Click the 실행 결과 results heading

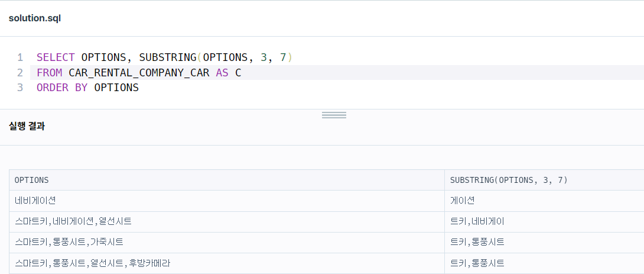(27, 126)
